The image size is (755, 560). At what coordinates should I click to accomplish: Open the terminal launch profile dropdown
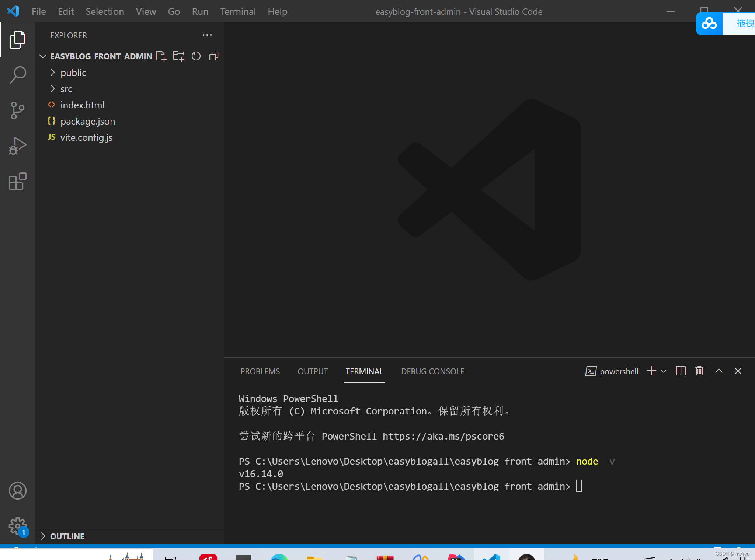[x=664, y=371]
